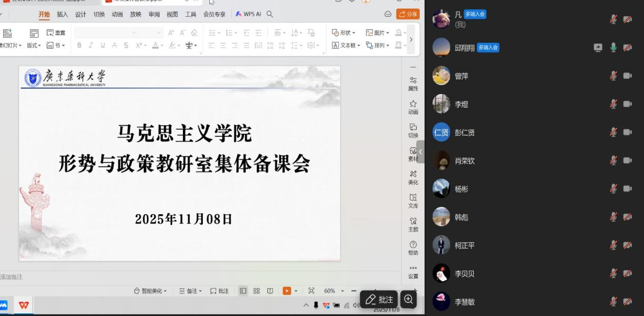Expand the 智能美化 dropdown in status bar
644x316 pixels.
[x=150, y=291]
